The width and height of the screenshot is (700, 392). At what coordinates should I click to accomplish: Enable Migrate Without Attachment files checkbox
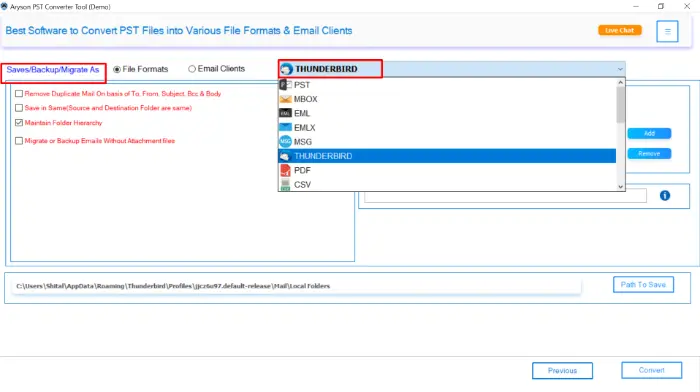coord(19,141)
